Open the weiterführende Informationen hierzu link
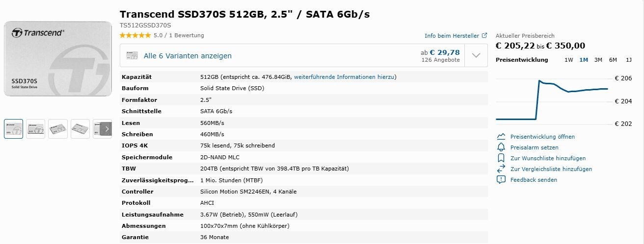This screenshot has height=244, width=644. pos(344,77)
